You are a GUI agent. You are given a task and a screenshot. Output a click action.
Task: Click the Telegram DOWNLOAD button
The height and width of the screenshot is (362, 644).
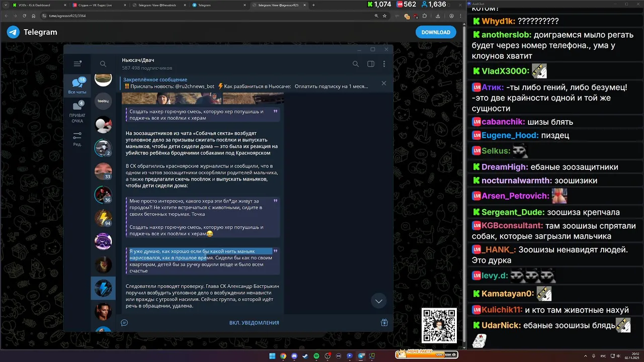436,32
